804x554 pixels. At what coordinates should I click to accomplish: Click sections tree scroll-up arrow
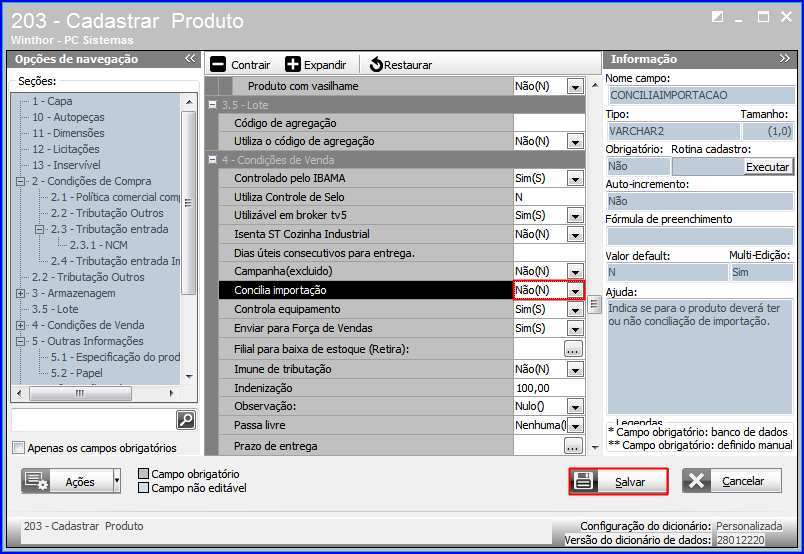pyautogui.click(x=189, y=102)
